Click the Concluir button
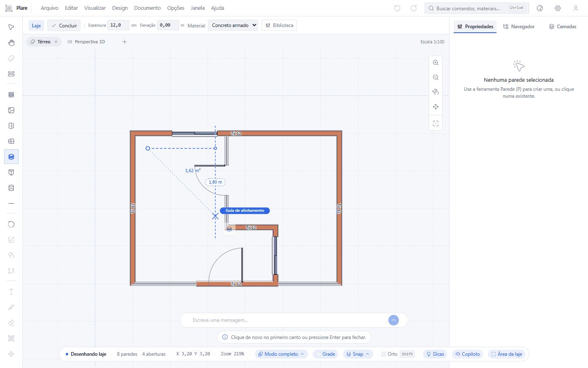Viewport: 588px width, 368px height. coord(64,25)
